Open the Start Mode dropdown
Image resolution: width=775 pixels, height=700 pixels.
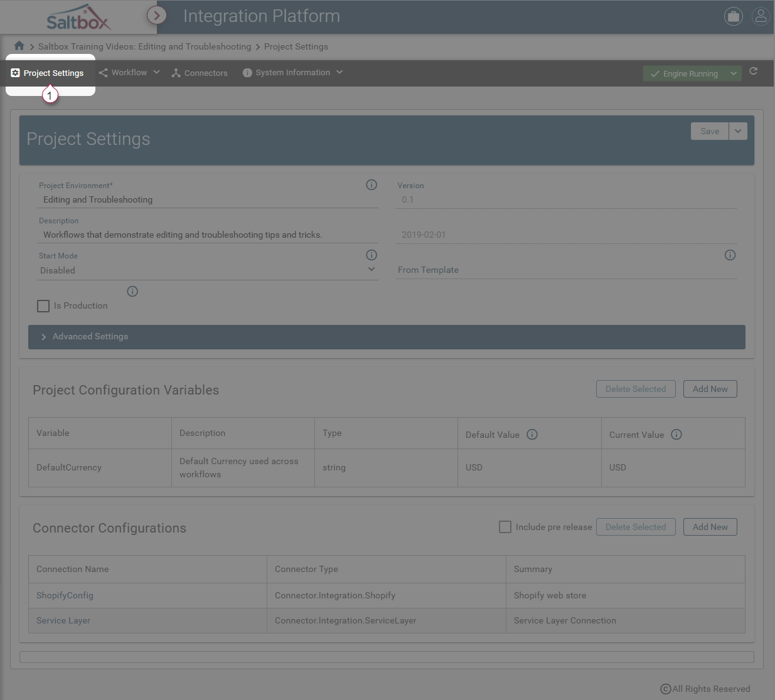point(207,270)
